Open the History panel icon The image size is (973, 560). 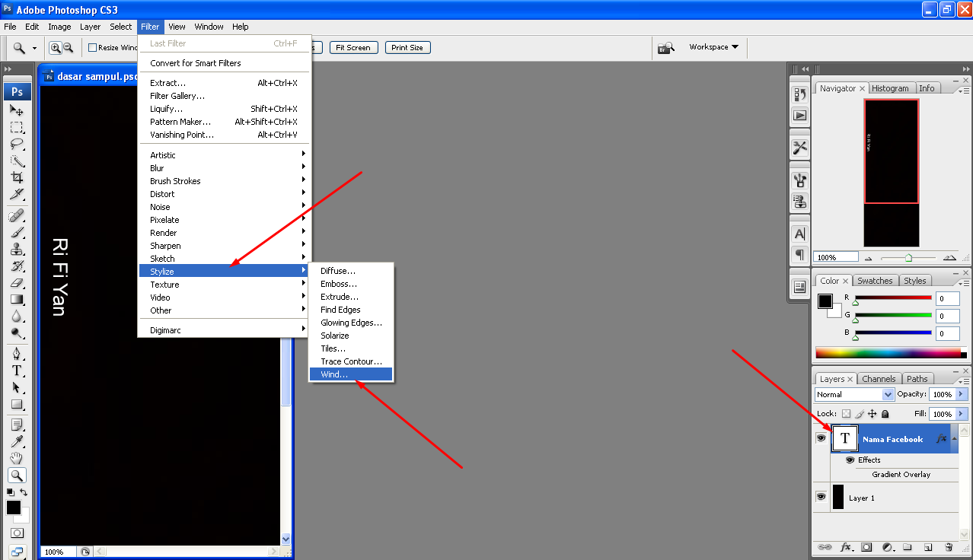(x=799, y=94)
